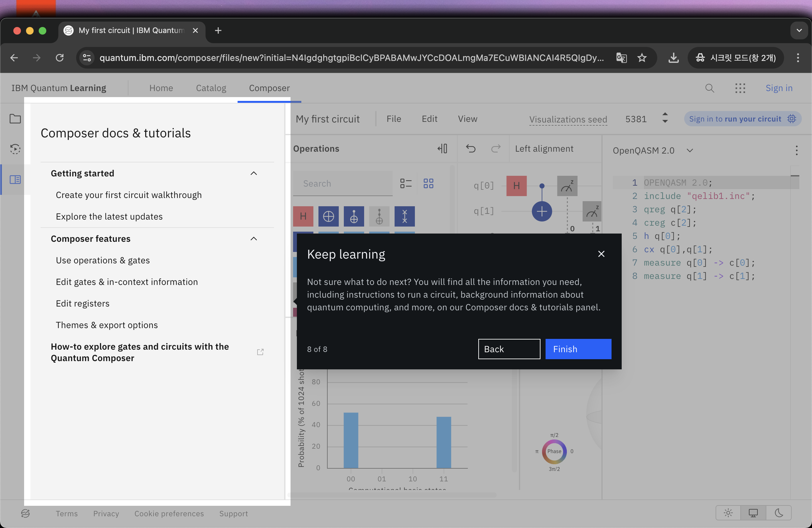The image size is (812, 528).
Task: Switch operations to list view icon
Action: (x=406, y=184)
